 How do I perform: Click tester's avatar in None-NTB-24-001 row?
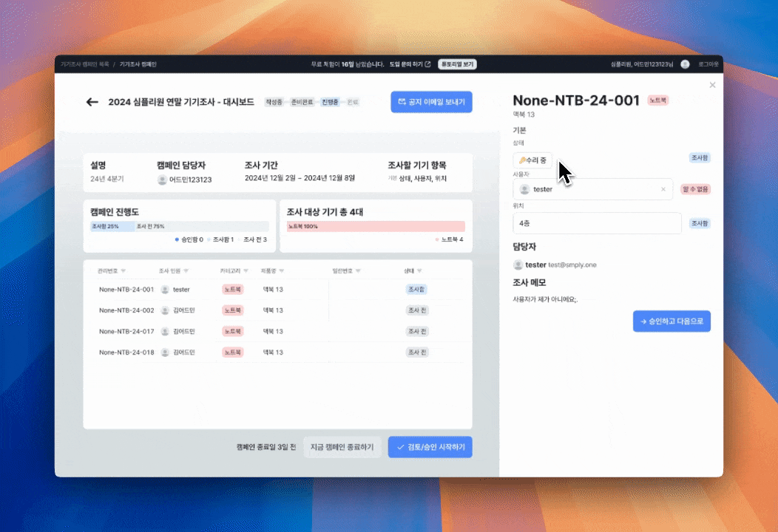click(165, 290)
